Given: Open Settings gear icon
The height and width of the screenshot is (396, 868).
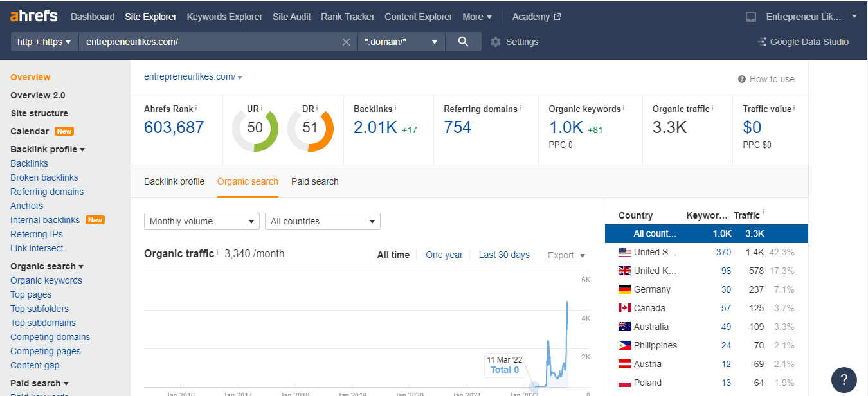Looking at the screenshot, I should click(x=495, y=42).
